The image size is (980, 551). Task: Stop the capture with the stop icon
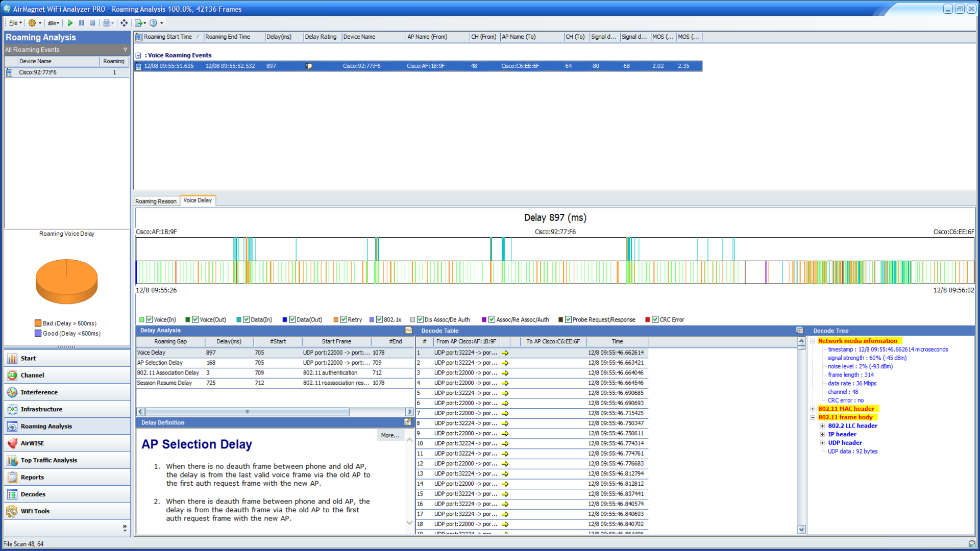[x=92, y=23]
